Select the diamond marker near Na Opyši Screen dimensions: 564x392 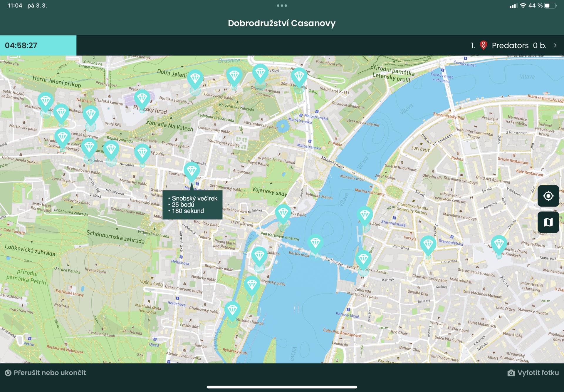tap(260, 73)
